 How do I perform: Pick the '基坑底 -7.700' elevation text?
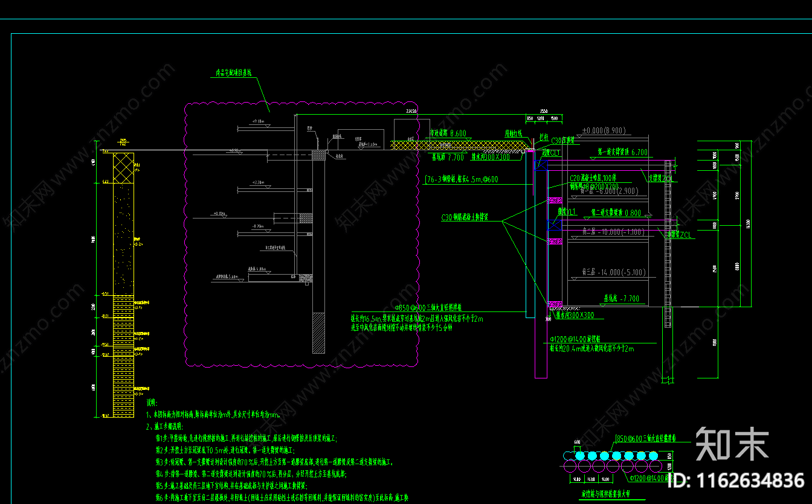pos(622,298)
